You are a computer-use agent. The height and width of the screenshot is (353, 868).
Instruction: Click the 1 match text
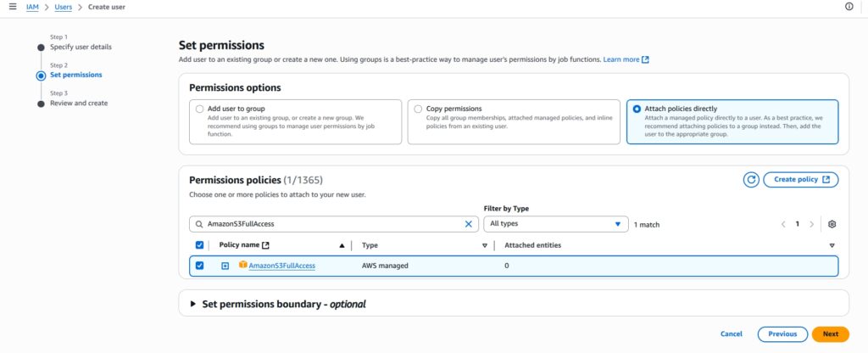coord(647,225)
